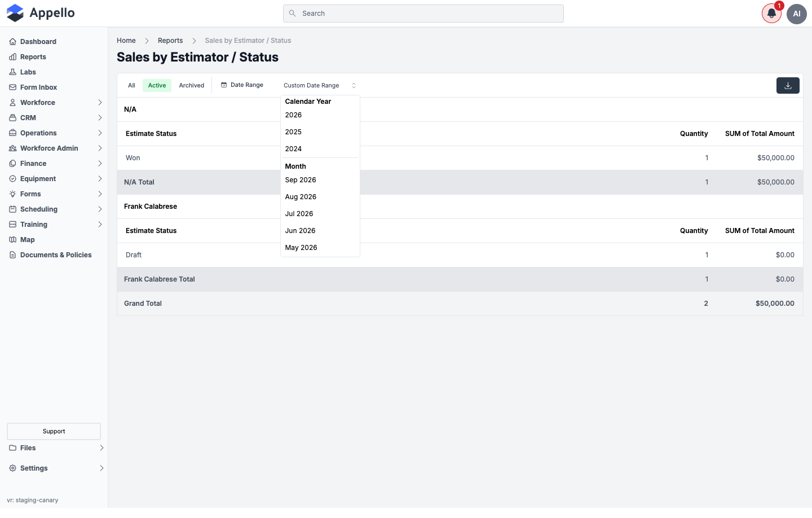Expand the Operations menu chevron
The height and width of the screenshot is (518, 812).
tap(100, 133)
